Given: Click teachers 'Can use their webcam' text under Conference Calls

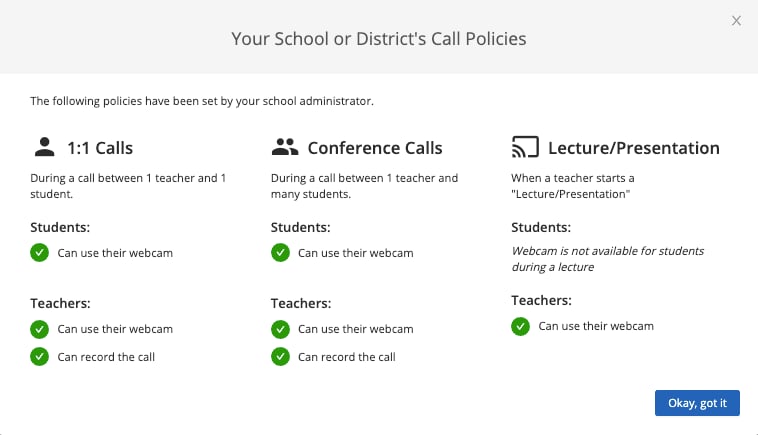Looking at the screenshot, I should click(356, 329).
